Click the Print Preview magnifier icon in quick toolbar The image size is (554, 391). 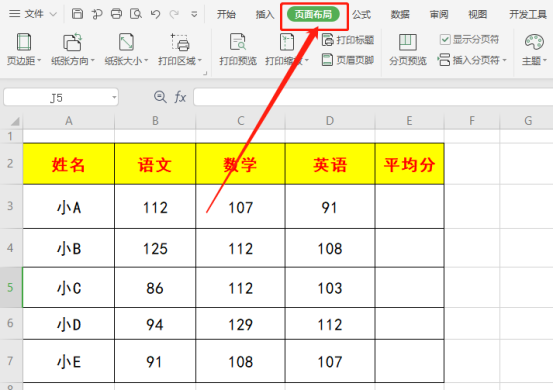point(136,14)
